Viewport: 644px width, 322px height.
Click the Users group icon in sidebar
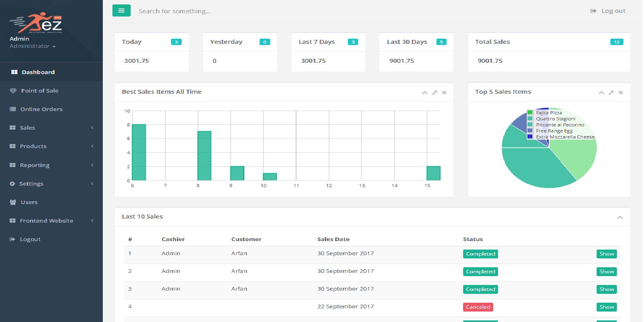pyautogui.click(x=13, y=202)
